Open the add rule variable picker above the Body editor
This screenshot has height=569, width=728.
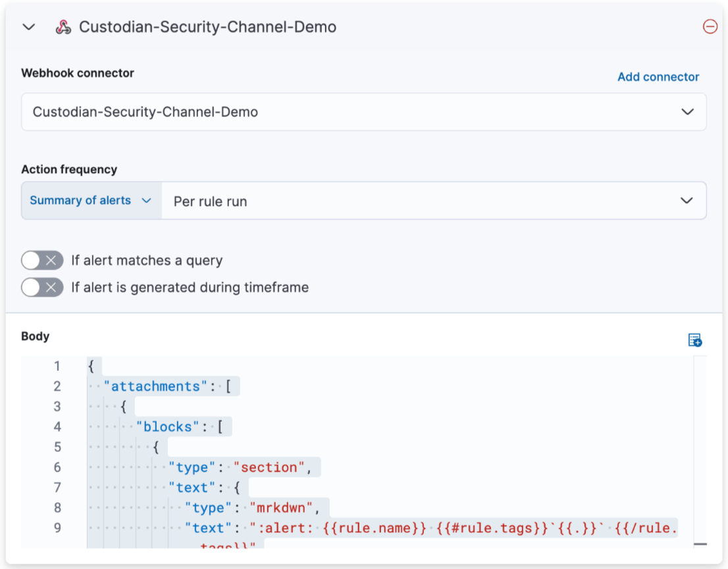(694, 340)
